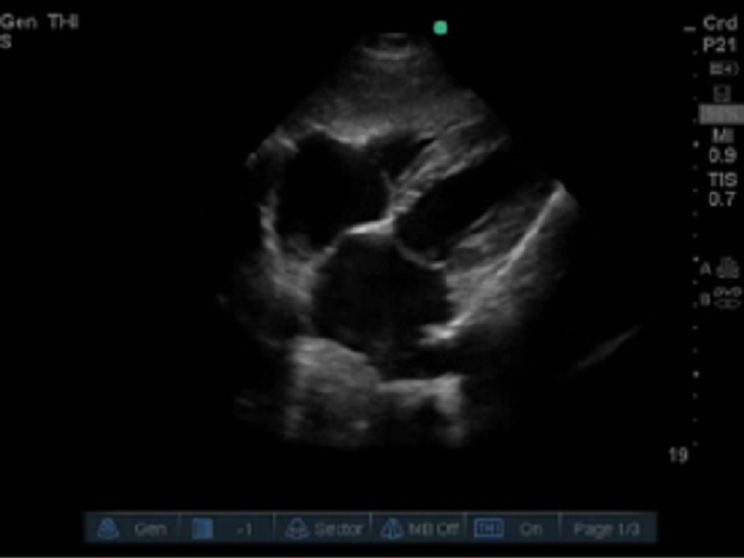Screen dimensions: 744x558
Task: Click the Sector mode icon
Action: pos(297,528)
